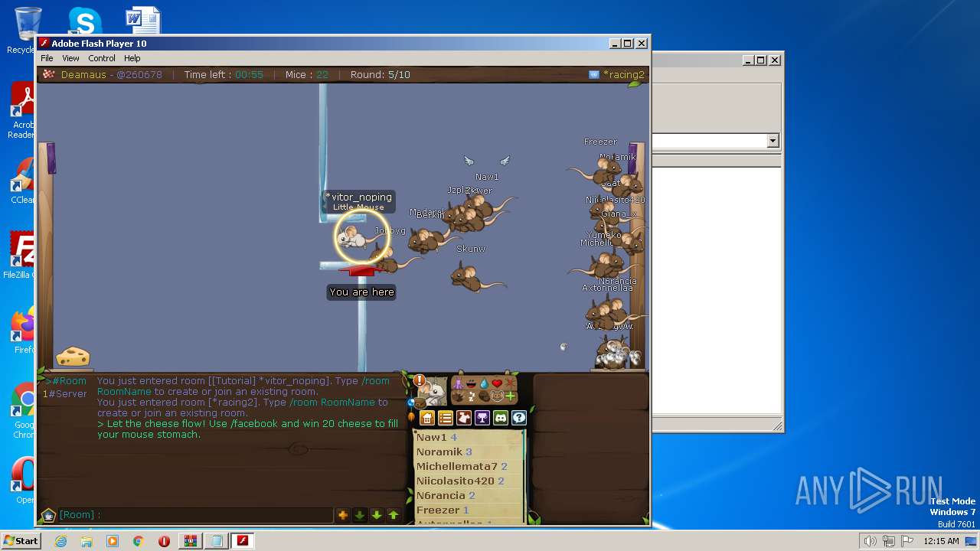Screen dimensions: 980x551
Task: Click Niicolasito420 in the scoreboard
Action: pyautogui.click(x=456, y=481)
